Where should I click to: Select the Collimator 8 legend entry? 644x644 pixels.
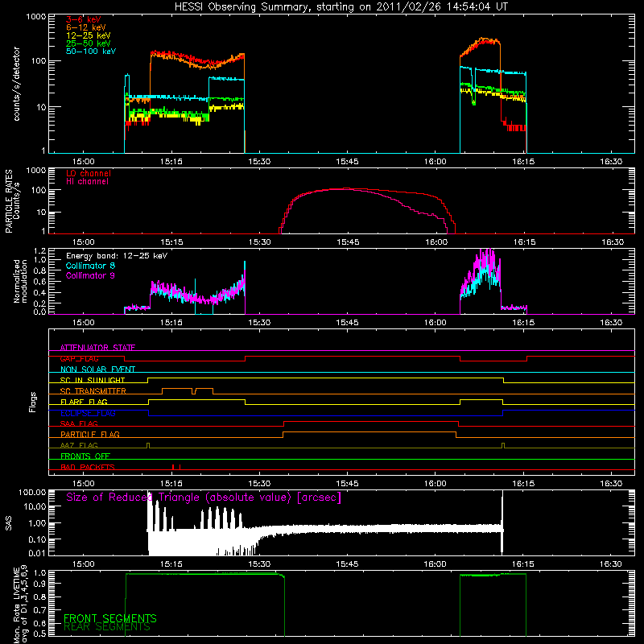(90, 266)
